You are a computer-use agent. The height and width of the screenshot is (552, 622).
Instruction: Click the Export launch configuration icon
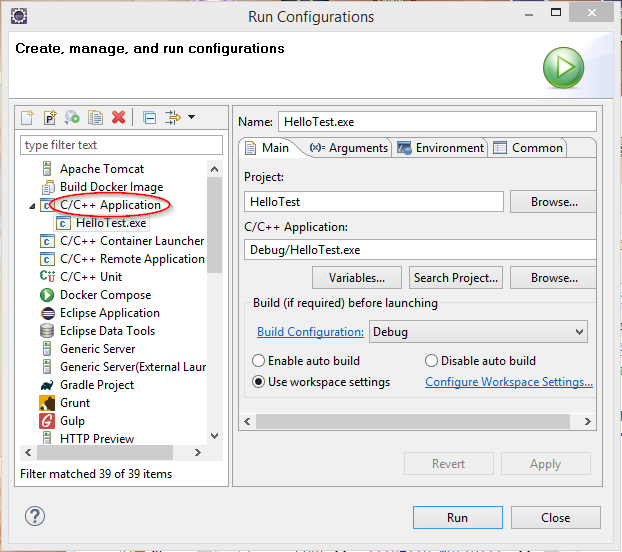point(72,117)
